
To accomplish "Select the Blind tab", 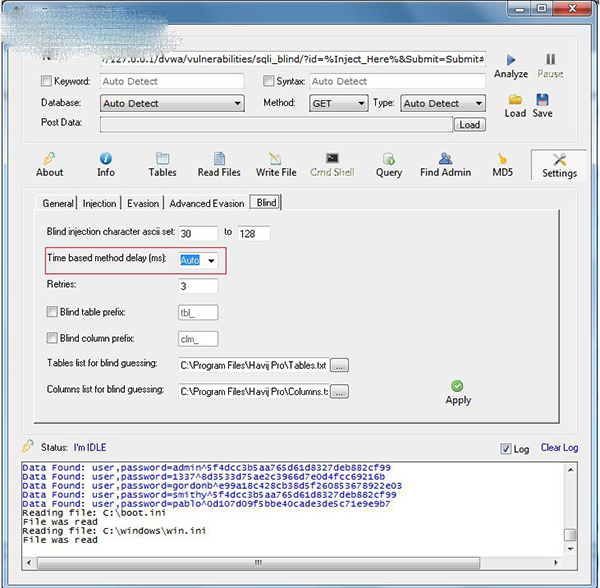I will [266, 202].
